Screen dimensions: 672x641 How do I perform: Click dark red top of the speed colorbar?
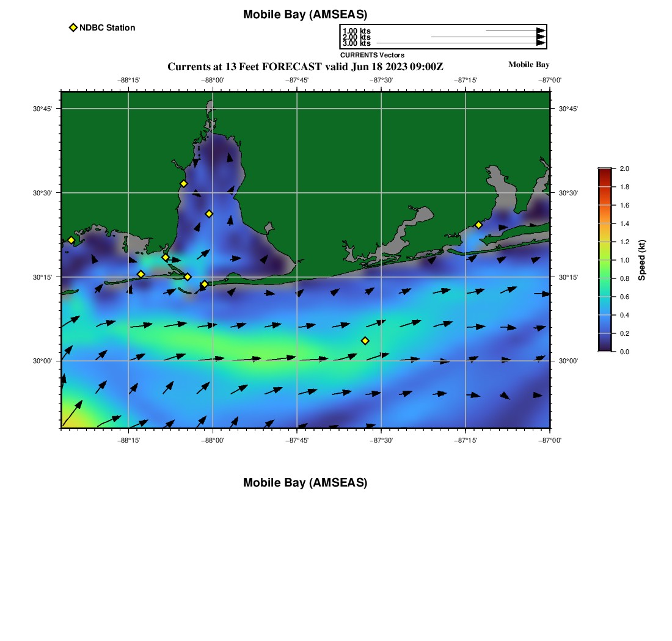tap(604, 173)
